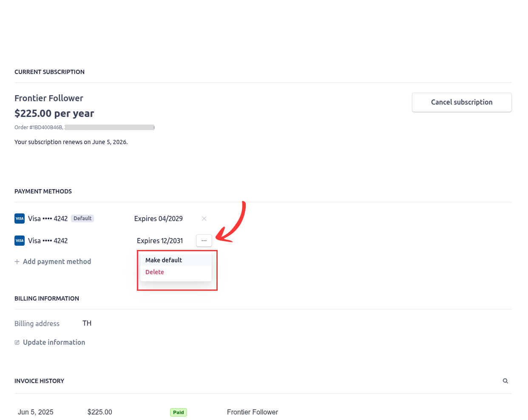
Task: Click the TH billing address value
Action: pyautogui.click(x=87, y=323)
